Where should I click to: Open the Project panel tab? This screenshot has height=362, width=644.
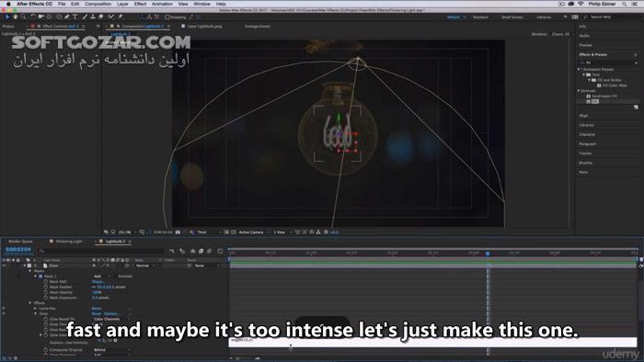pos(8,27)
